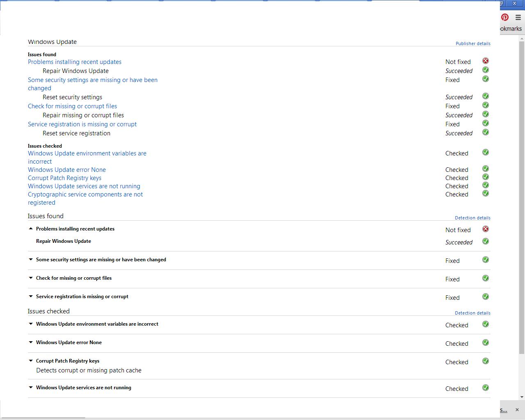Click the page vertical scrollbar thumb

pyautogui.click(x=522, y=197)
